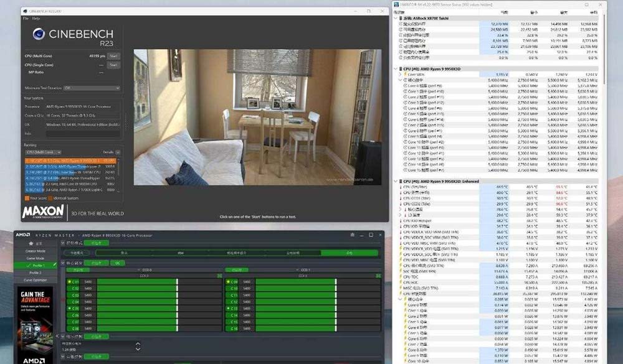Adjust the C 09 core frequency slider
This screenshot has height=364, width=623.
318,282
